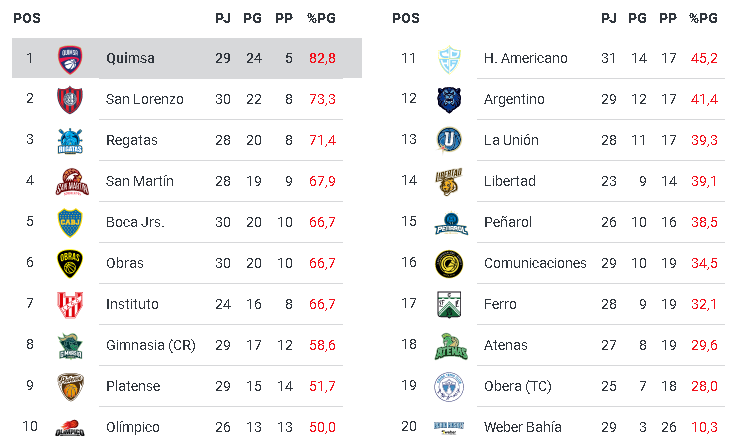738x447 pixels.
Task: Select the highlighted Quimsa first-place row
Action: (186, 58)
